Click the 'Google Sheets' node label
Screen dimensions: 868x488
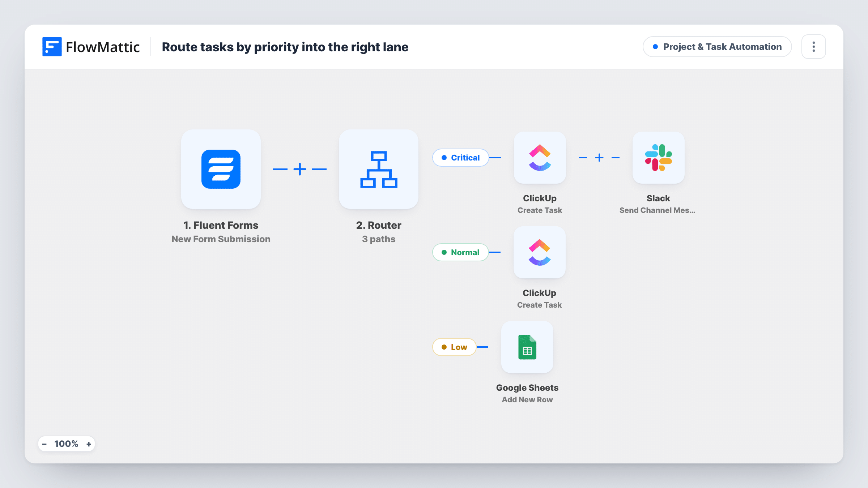pyautogui.click(x=527, y=388)
